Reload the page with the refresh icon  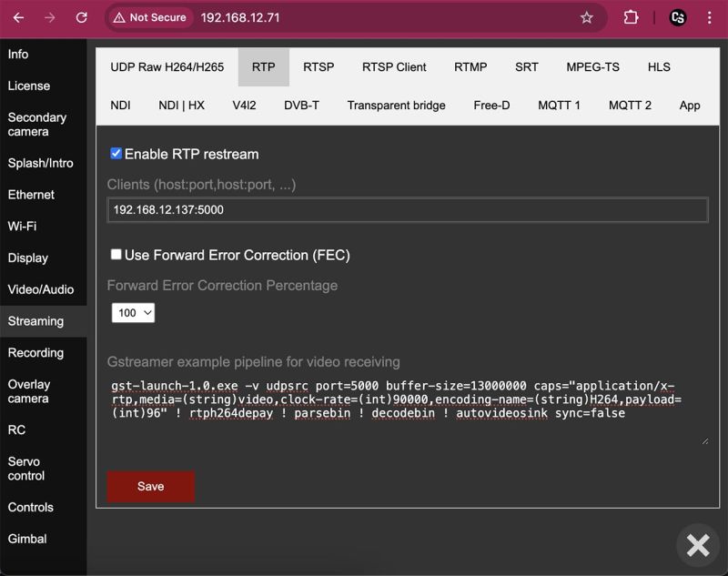pos(82,17)
